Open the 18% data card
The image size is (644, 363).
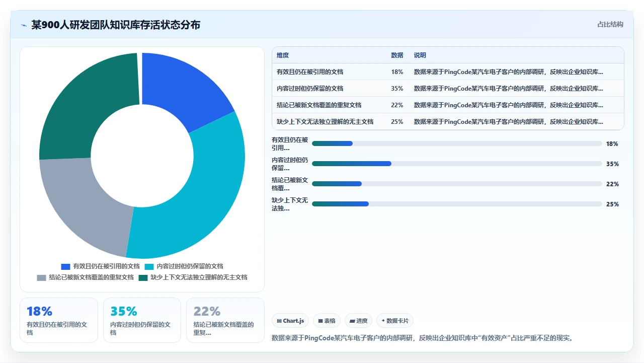coord(59,320)
